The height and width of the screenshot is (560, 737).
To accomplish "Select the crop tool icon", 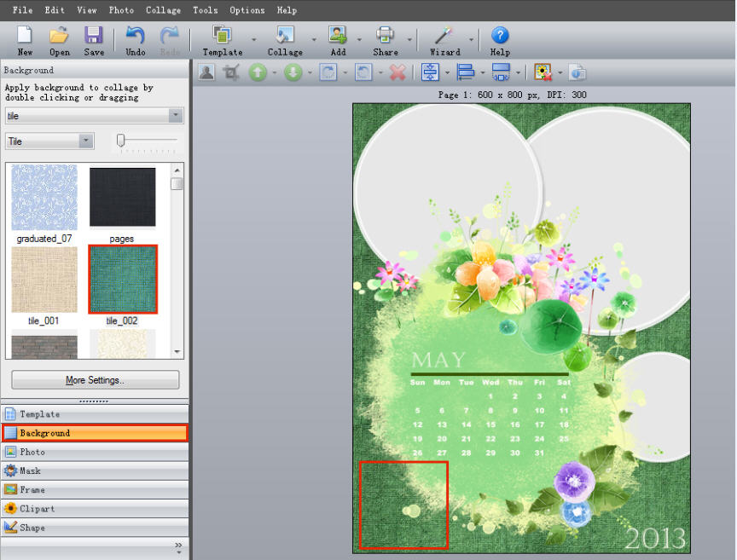I will (x=231, y=72).
